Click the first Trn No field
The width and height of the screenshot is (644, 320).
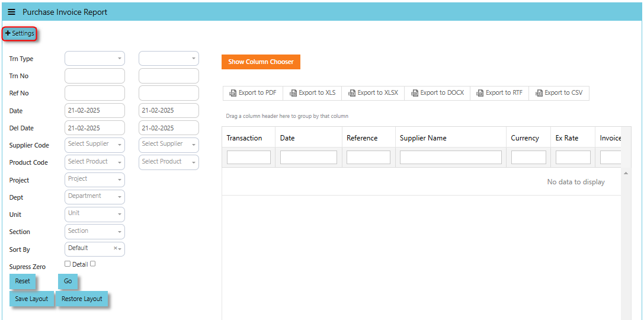[95, 76]
